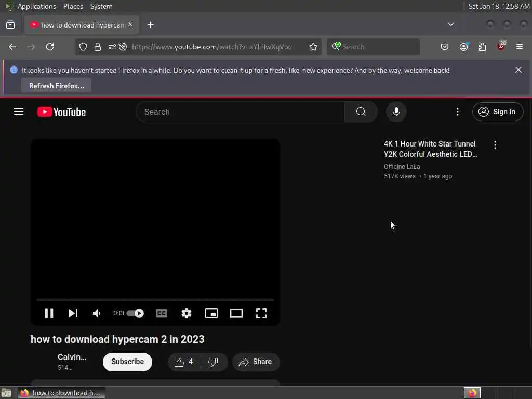Pause the YouTube video
This screenshot has width=532, height=399.
pyautogui.click(x=49, y=313)
